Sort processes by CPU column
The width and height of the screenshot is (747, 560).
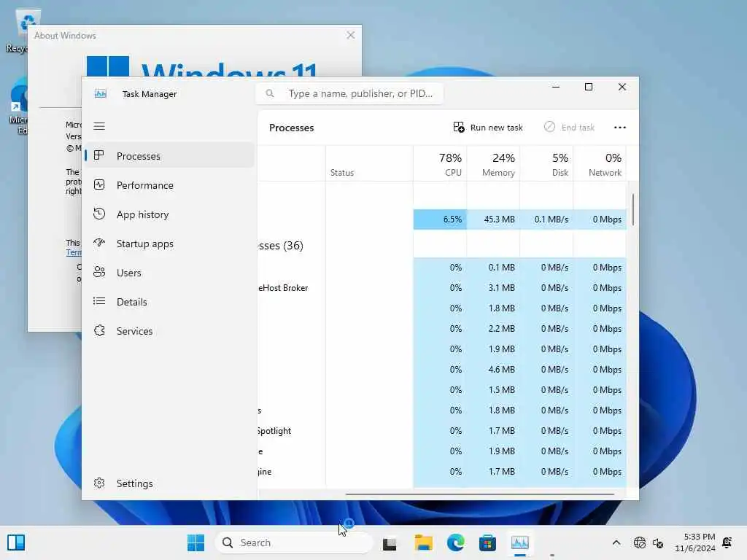point(440,164)
